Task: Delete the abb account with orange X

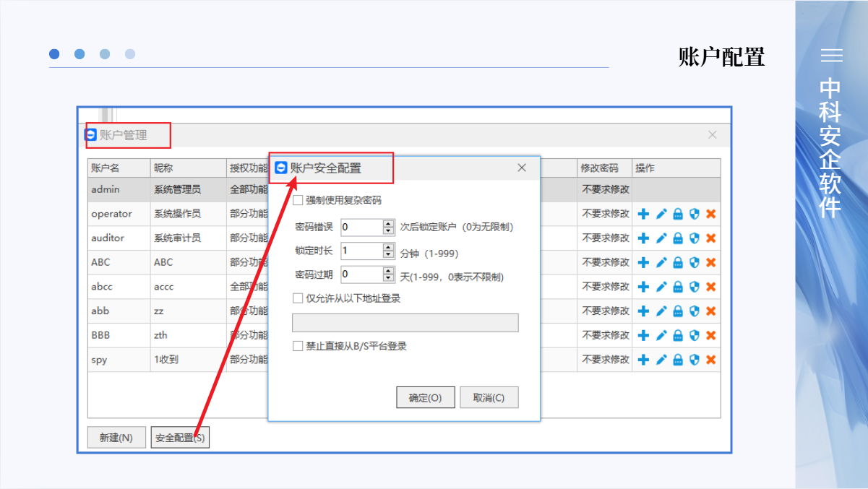Action: (711, 311)
